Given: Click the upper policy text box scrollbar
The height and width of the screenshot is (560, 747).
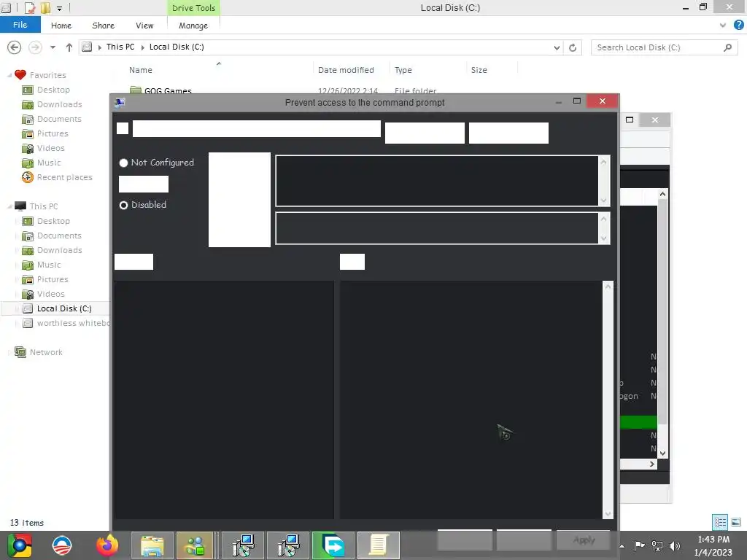Looking at the screenshot, I should pyautogui.click(x=603, y=181).
